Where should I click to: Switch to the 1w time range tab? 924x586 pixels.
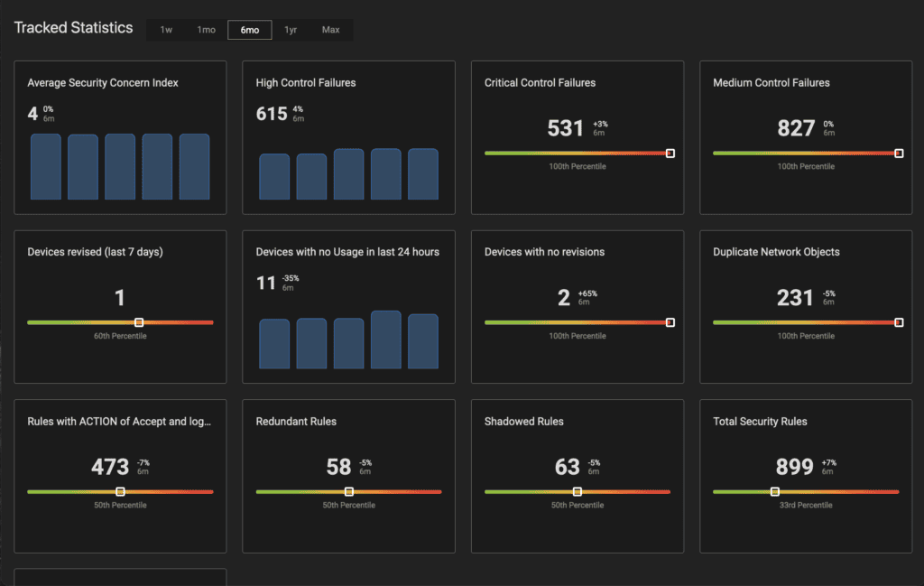coord(165,29)
